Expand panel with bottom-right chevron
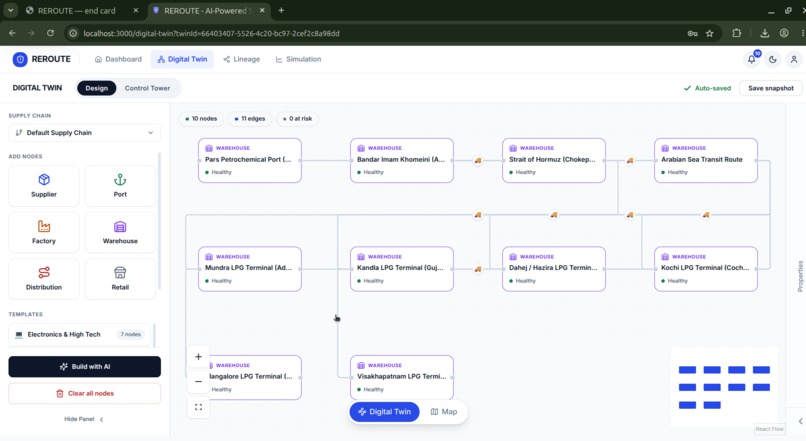Image resolution: width=806 pixels, height=441 pixels. point(800,421)
